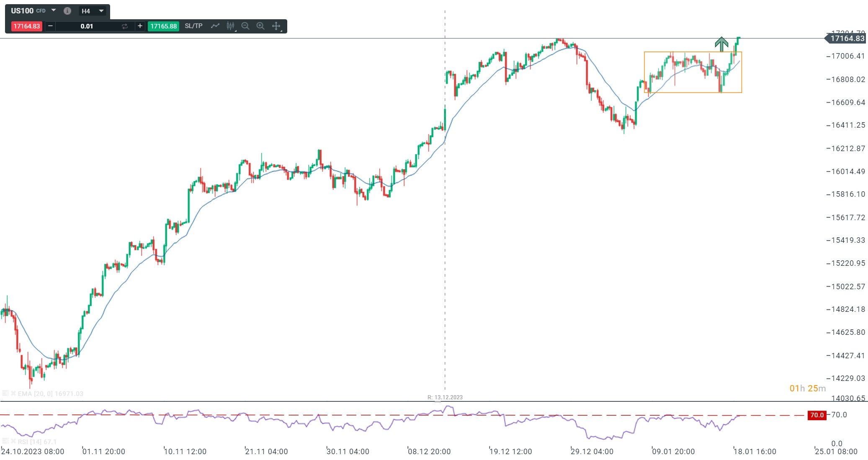Select the line chart type icon

pos(215,26)
